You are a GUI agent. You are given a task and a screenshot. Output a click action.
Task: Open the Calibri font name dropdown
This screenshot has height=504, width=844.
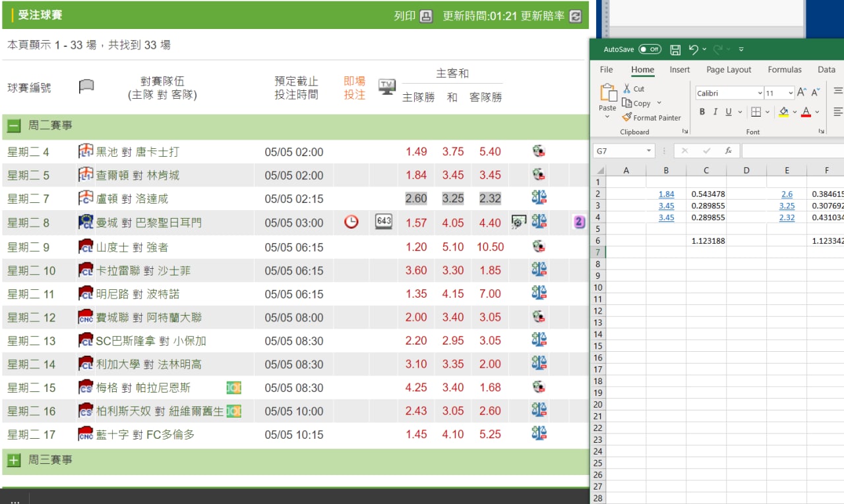click(760, 94)
